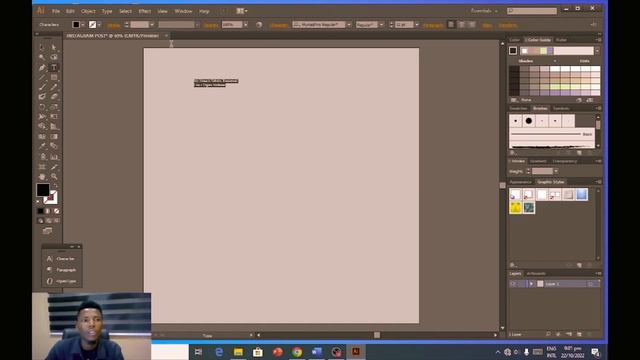Open the Object menu

(x=88, y=11)
